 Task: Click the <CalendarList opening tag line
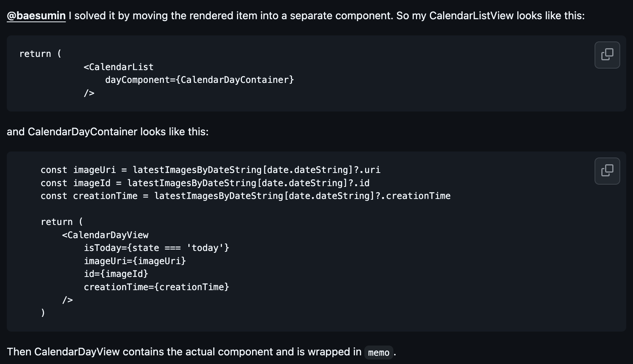(x=119, y=67)
